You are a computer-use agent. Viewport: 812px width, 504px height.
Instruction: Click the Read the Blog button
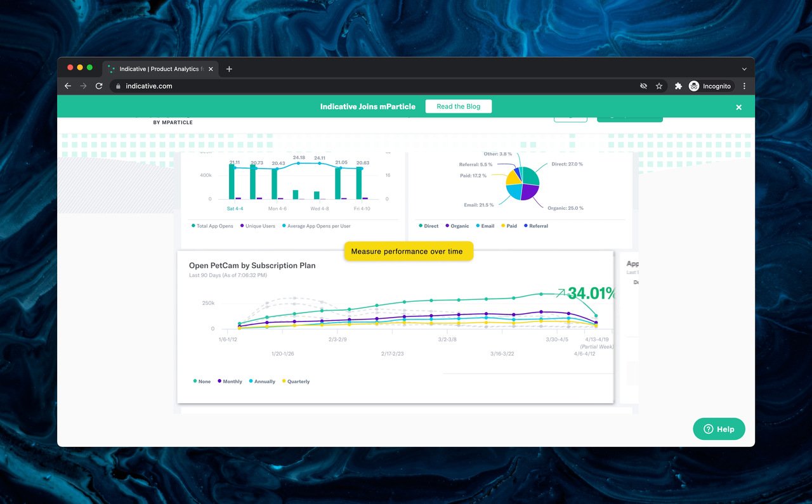pos(458,106)
